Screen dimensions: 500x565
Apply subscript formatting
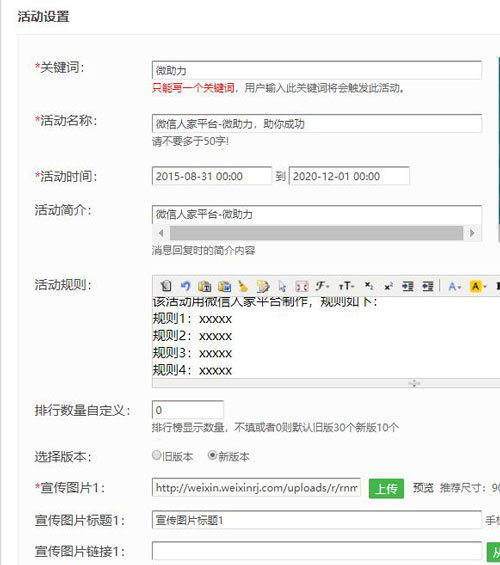pyautogui.click(x=369, y=286)
